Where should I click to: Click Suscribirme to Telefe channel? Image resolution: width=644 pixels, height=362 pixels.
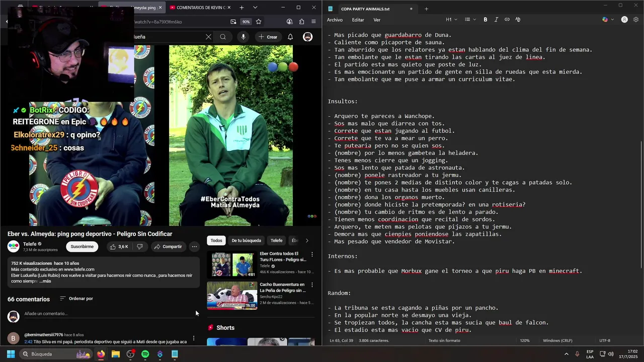click(82, 246)
